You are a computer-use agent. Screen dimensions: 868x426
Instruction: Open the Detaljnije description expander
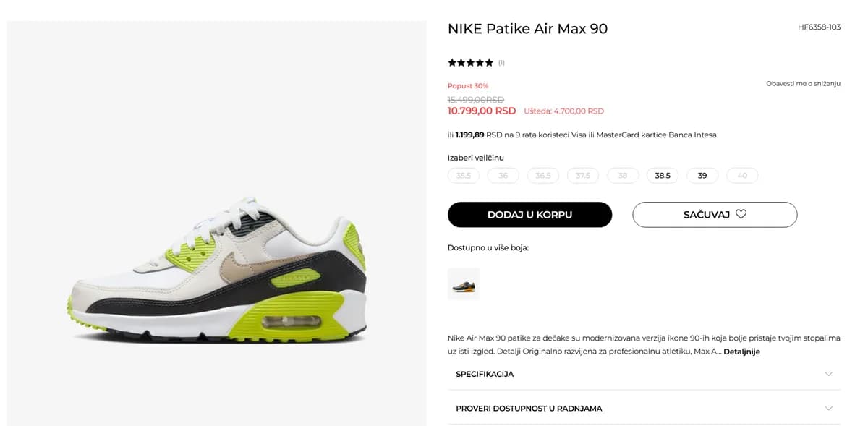coord(741,352)
